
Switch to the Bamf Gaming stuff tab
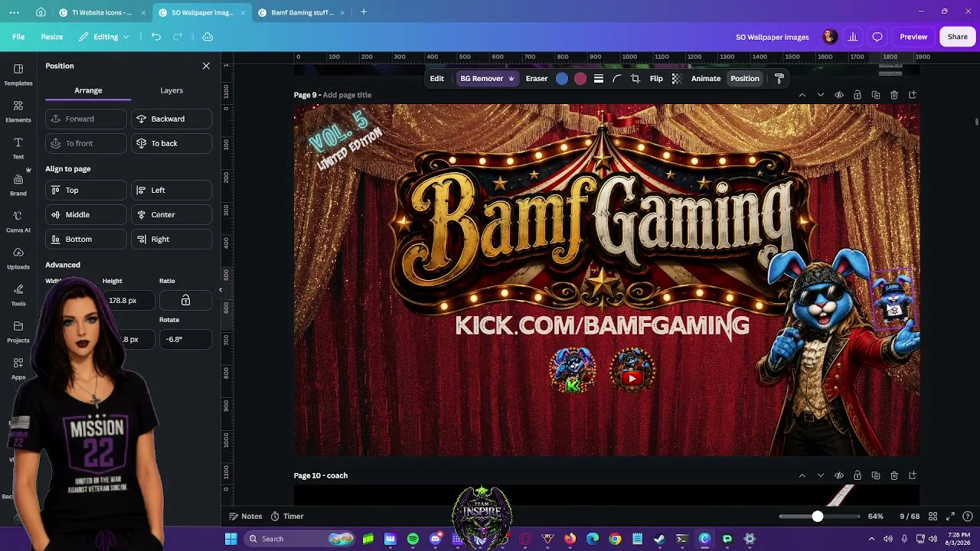coord(302,12)
